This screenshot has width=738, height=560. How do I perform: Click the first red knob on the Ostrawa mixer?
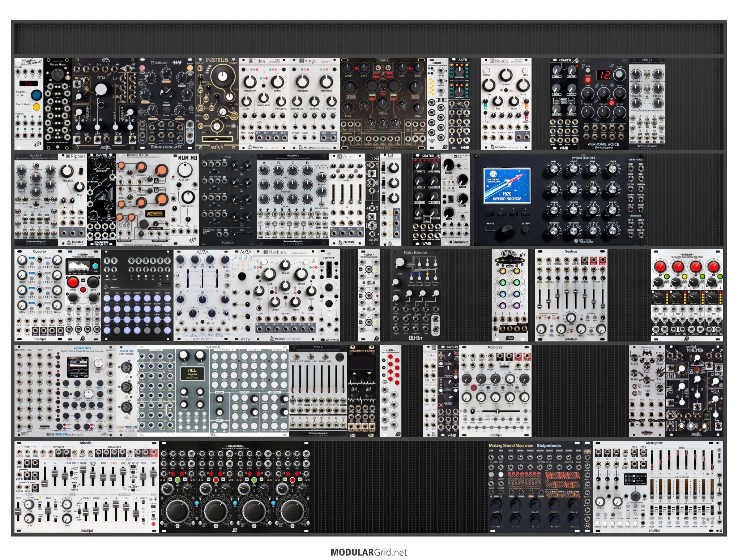pos(660,267)
